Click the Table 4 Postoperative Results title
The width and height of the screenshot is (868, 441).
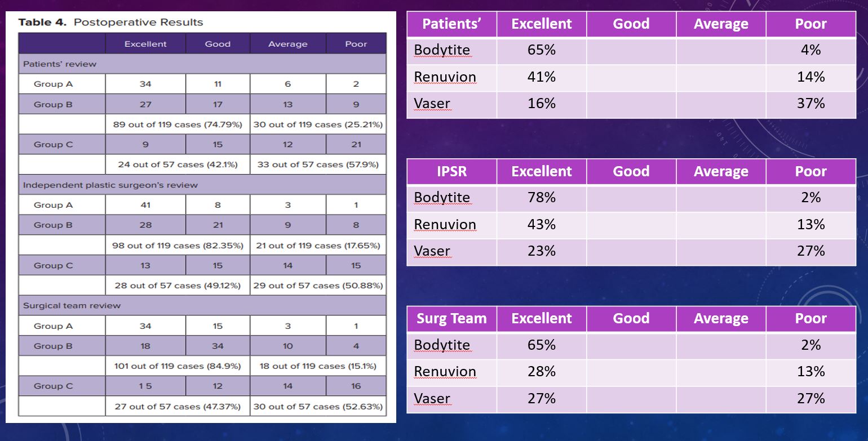110,23
